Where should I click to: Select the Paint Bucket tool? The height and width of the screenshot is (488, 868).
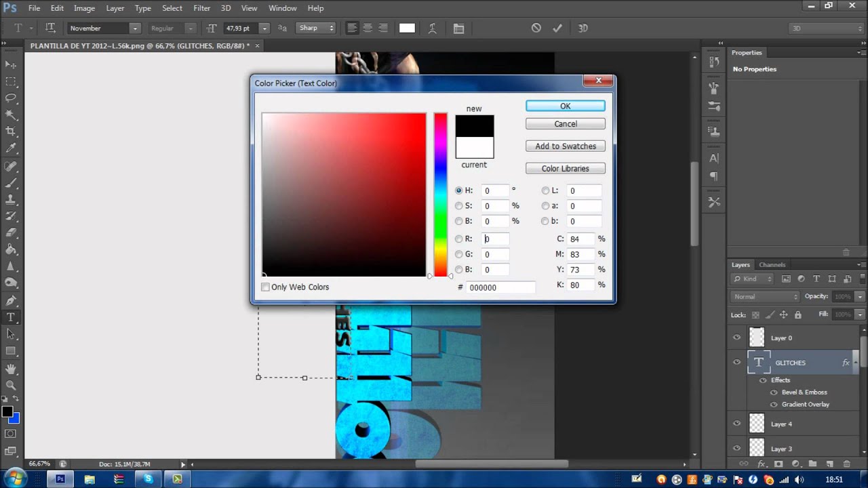coord(11,249)
